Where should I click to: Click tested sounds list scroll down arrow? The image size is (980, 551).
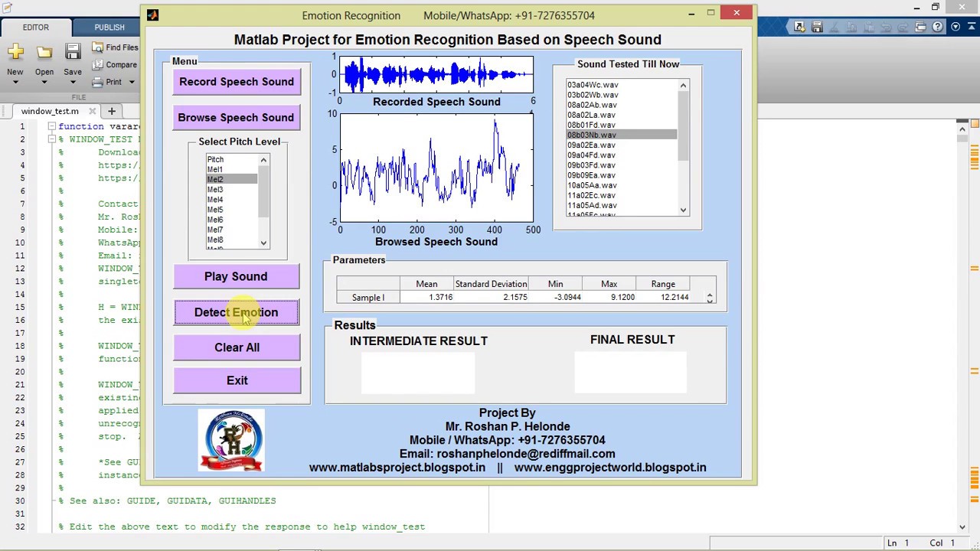683,210
